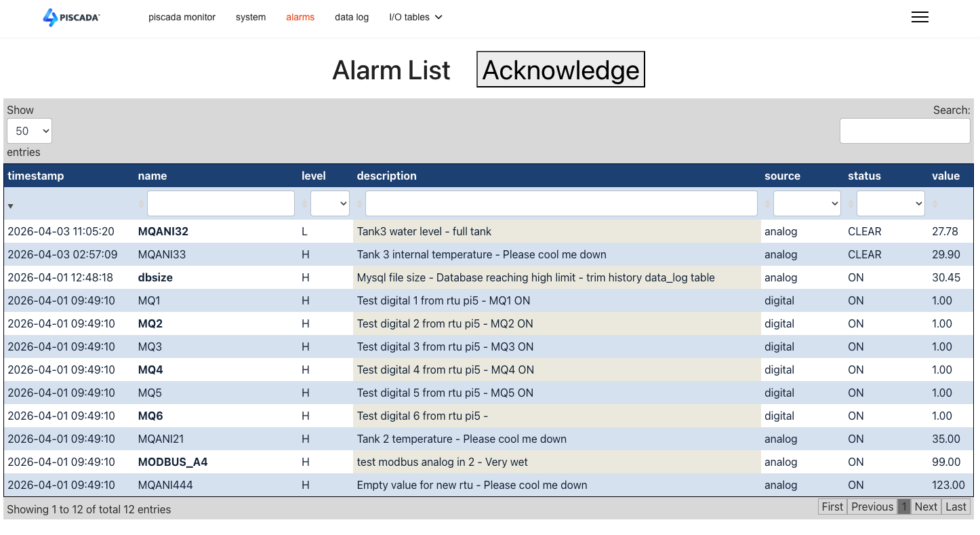Select the CLEAR status in the MQANI33 row
The height and width of the screenshot is (535, 980).
[x=865, y=254]
